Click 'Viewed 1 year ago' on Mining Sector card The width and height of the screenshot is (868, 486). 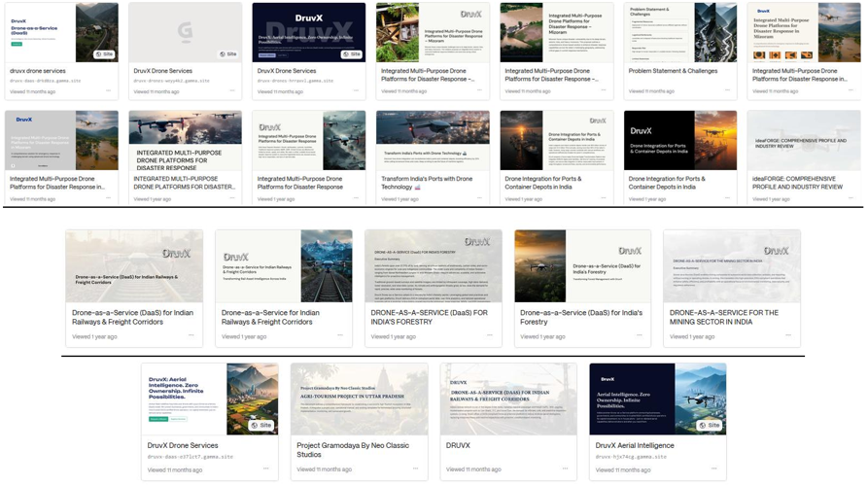[692, 336]
